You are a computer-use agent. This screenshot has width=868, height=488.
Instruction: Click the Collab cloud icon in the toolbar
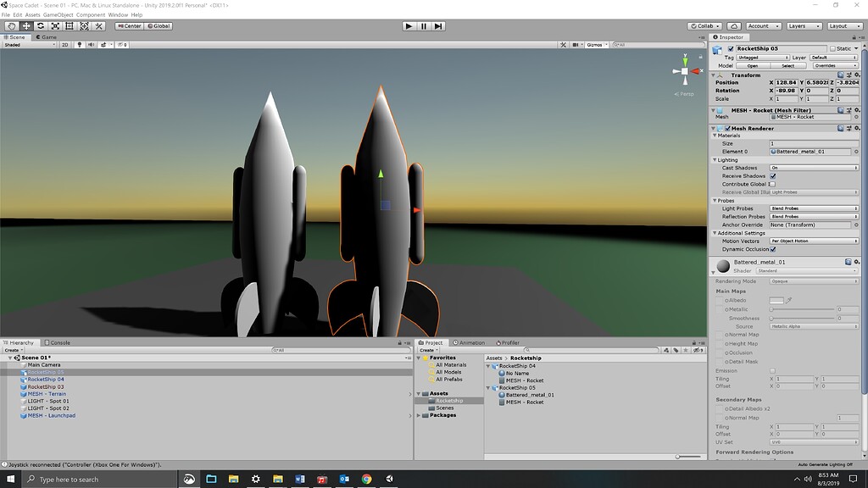click(x=734, y=25)
